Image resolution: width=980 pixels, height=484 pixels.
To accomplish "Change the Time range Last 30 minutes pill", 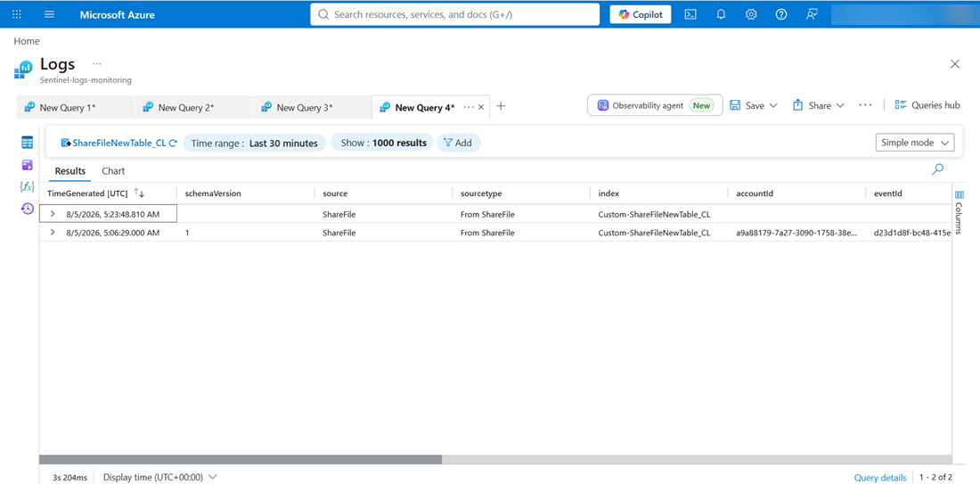I will [x=255, y=144].
